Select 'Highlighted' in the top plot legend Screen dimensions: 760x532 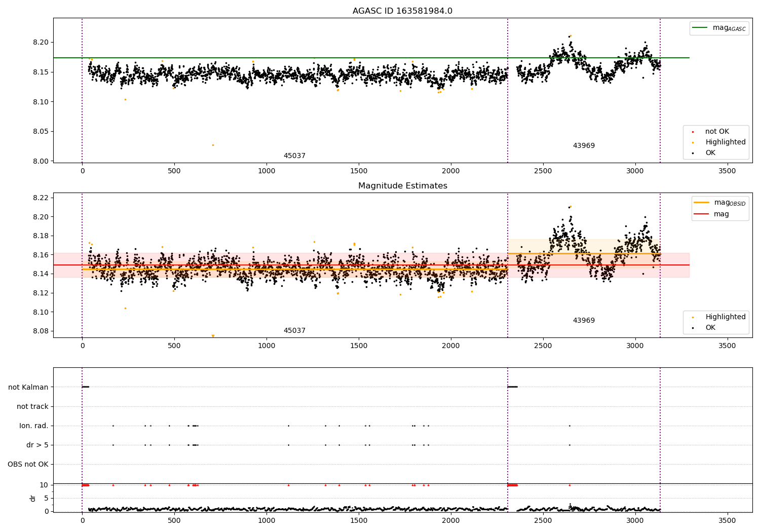tap(719, 142)
